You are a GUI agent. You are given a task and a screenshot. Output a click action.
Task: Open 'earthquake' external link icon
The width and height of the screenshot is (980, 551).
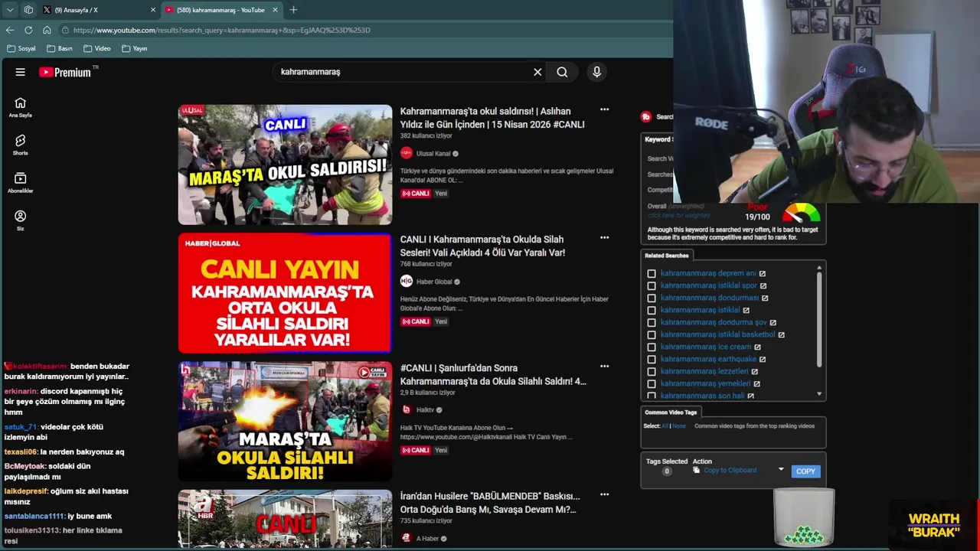(763, 359)
